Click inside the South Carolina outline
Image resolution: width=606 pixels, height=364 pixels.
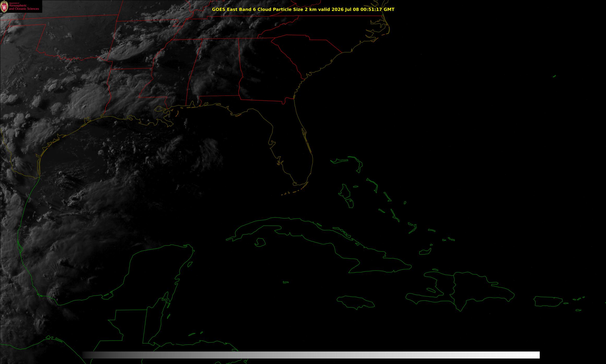pos(308,52)
